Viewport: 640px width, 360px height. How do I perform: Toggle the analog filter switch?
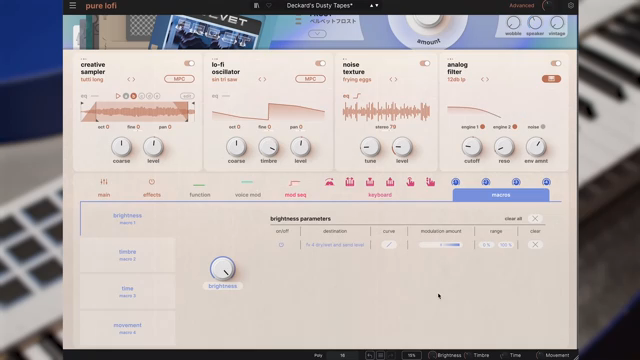pyautogui.click(x=556, y=63)
